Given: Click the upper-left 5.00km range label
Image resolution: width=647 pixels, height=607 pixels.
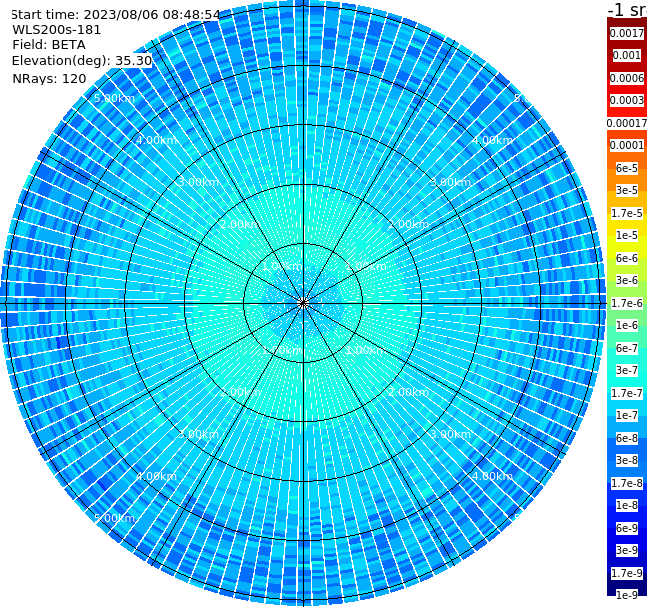Looking at the screenshot, I should click(114, 98).
